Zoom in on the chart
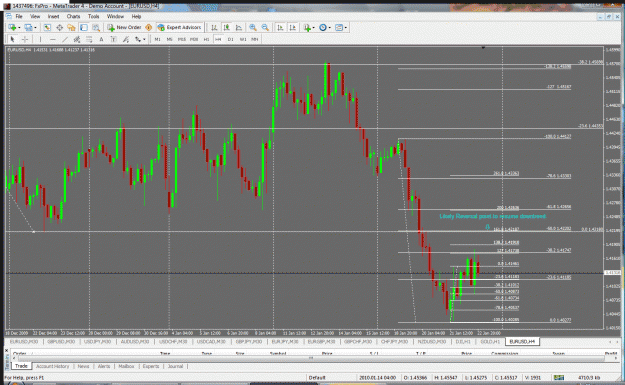The width and height of the screenshot is (625, 385). tap(253, 28)
